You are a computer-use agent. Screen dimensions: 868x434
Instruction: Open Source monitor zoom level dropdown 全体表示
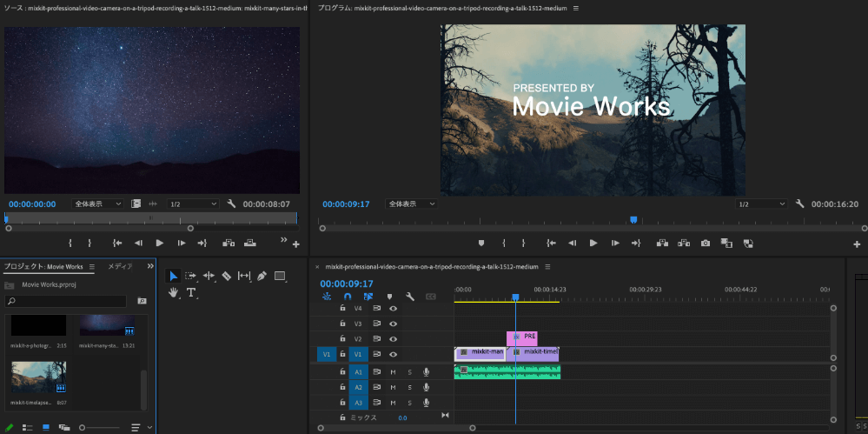tap(97, 204)
